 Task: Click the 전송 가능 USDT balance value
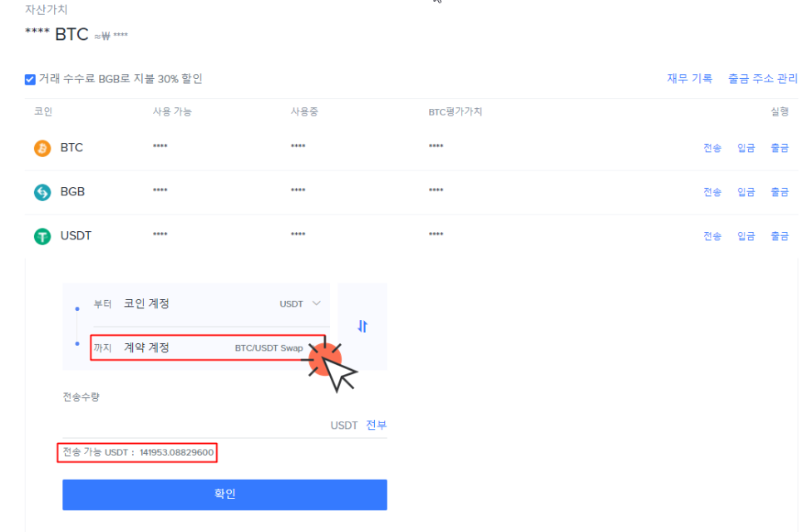pyautogui.click(x=177, y=453)
